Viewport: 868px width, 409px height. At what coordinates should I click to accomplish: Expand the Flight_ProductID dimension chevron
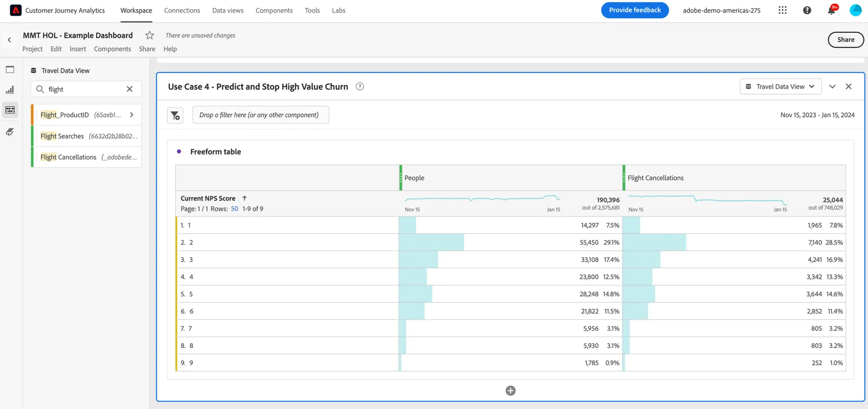pyautogui.click(x=132, y=115)
